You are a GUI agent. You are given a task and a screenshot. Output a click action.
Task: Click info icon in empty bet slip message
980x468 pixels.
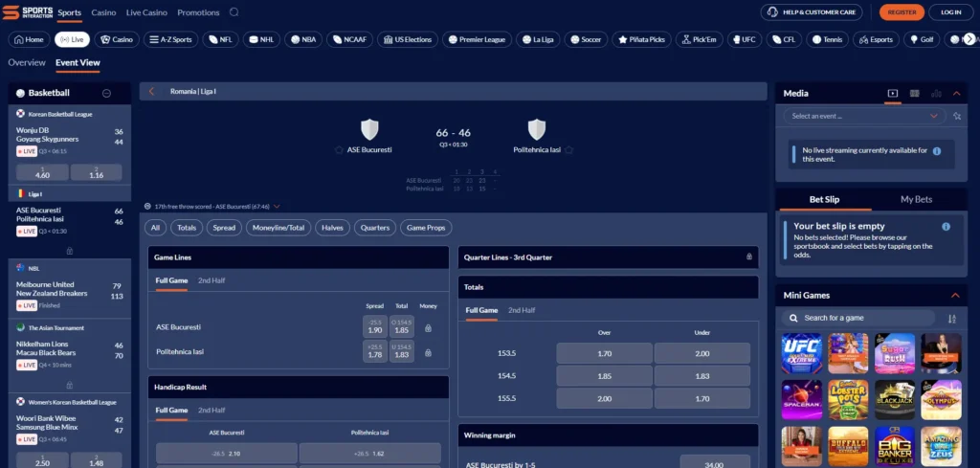coord(946,227)
